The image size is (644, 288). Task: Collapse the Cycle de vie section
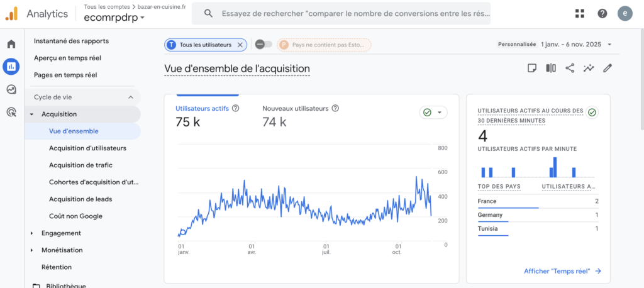[x=131, y=97]
